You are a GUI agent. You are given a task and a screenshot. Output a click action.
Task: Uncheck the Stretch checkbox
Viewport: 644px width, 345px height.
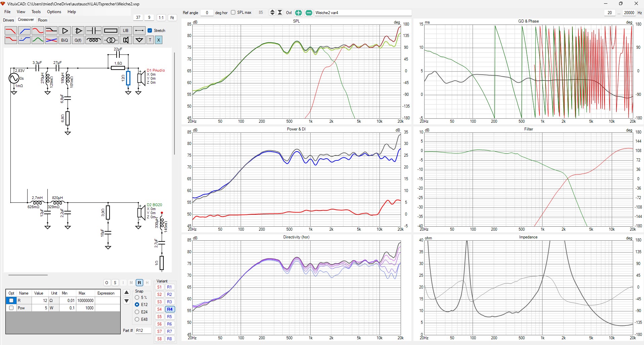tap(150, 31)
